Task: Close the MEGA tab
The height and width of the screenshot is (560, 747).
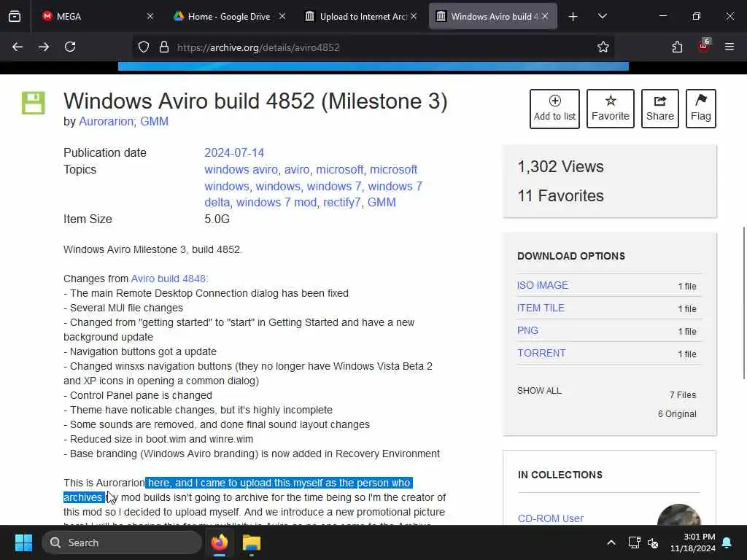Action: click(x=150, y=16)
